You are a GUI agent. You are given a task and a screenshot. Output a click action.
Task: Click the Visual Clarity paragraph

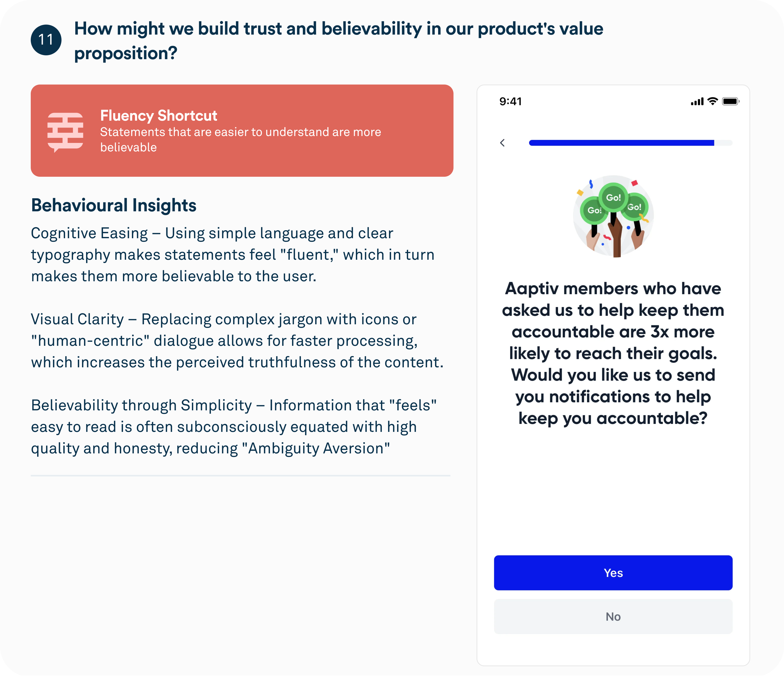pyautogui.click(x=237, y=340)
